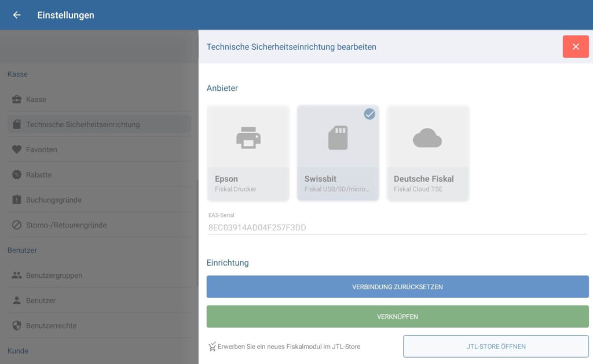Select the Swissbit SD card icon
The image size is (593, 364).
coord(338,138)
